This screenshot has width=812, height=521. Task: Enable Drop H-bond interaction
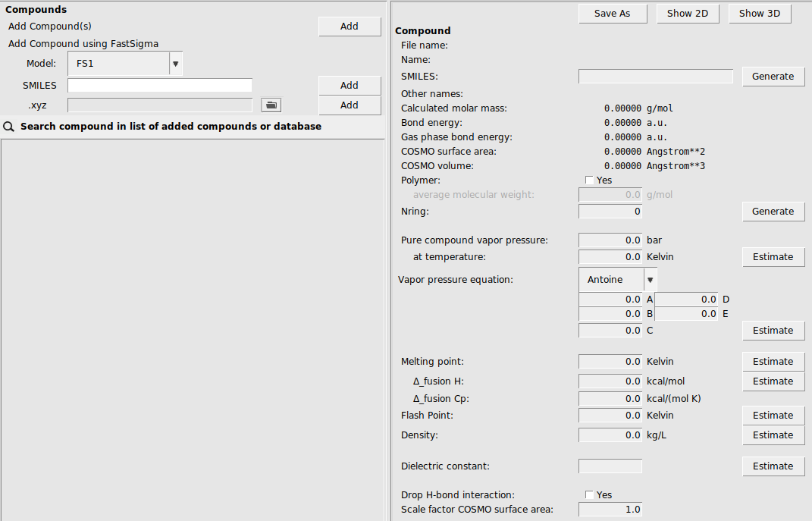pos(589,494)
